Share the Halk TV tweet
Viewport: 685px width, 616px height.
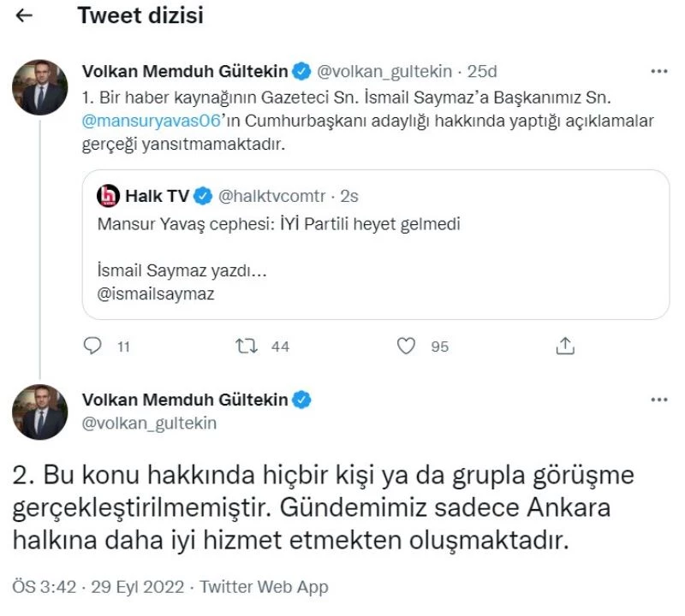565,346
